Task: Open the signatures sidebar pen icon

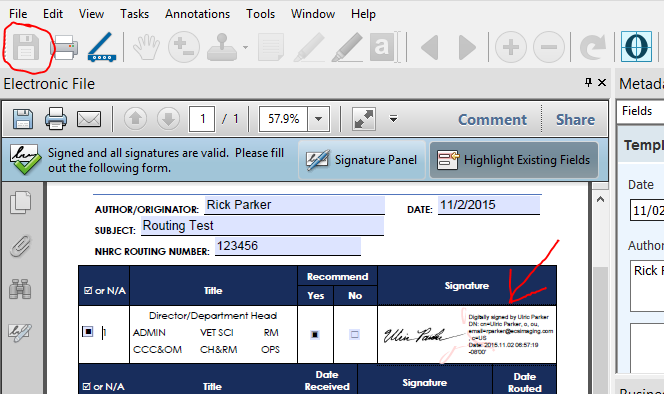Action: [20, 333]
